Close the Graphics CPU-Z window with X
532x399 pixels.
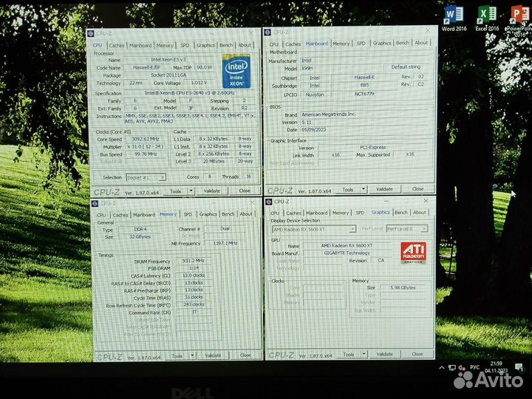426,201
